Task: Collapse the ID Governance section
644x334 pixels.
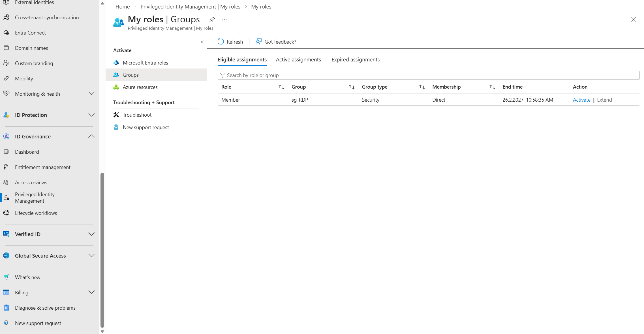Action: point(91,136)
